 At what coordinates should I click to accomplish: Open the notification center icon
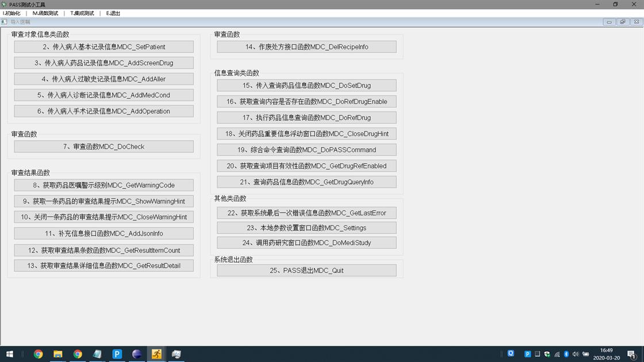[631, 354]
